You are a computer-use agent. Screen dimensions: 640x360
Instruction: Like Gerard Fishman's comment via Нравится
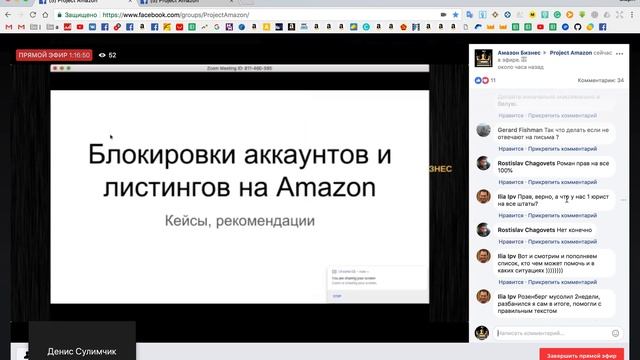pos(511,149)
